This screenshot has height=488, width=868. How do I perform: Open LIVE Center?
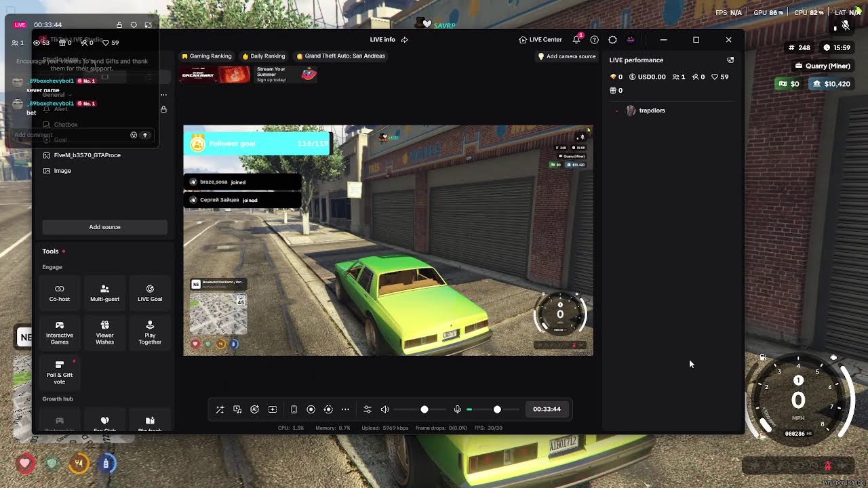(x=540, y=39)
